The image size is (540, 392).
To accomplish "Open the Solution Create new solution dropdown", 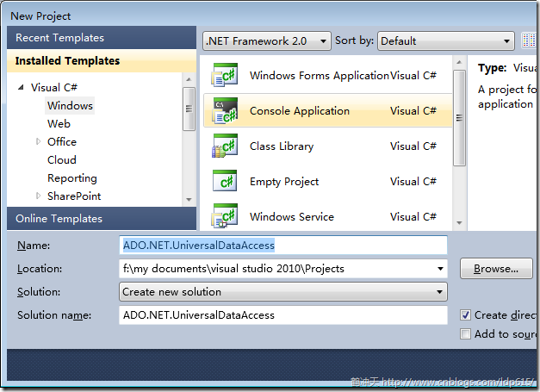I will [x=283, y=292].
